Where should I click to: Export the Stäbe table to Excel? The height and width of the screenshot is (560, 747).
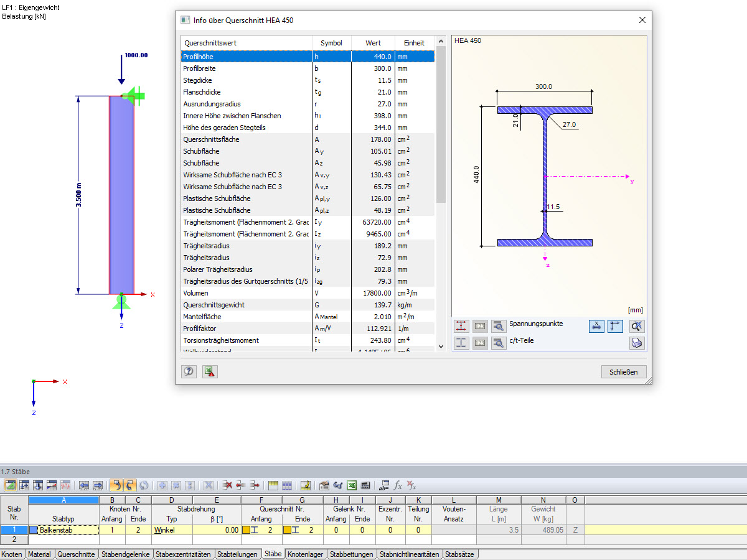pyautogui.click(x=352, y=485)
